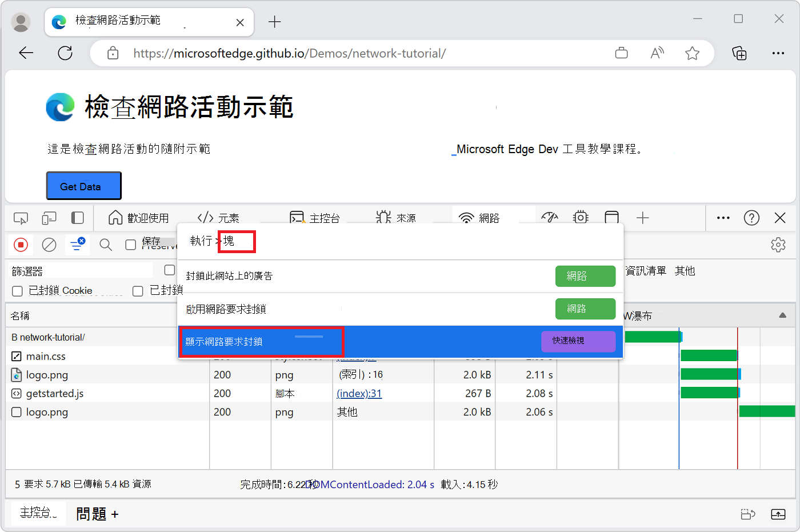Toggle Read Aloud icon in the address bar
Screen dimensions: 800x532
click(657, 53)
